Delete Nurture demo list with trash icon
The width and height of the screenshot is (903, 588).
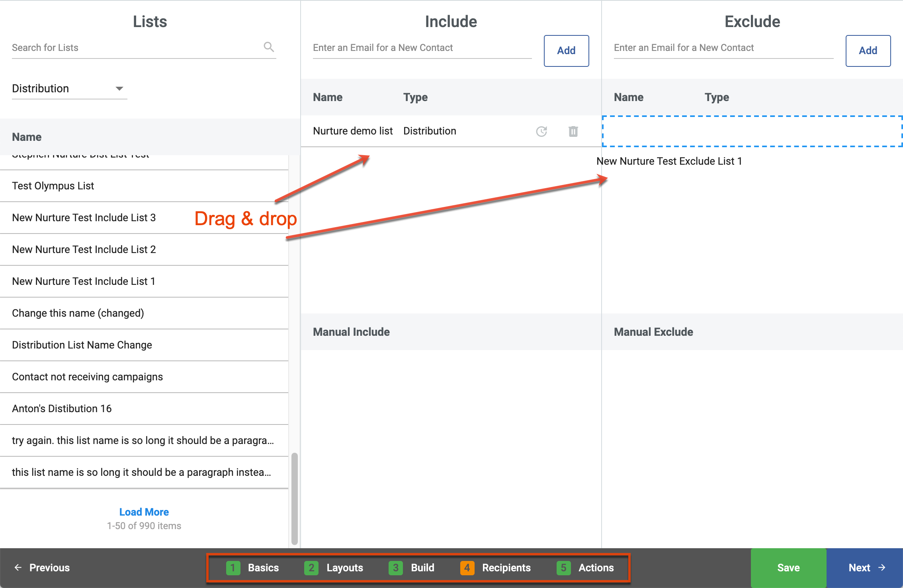click(x=573, y=131)
